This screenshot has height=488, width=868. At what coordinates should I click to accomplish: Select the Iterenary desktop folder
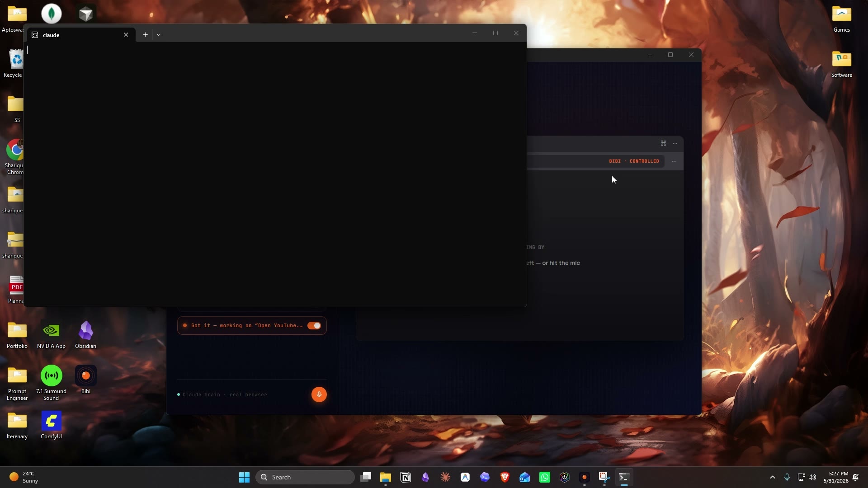pos(17,425)
